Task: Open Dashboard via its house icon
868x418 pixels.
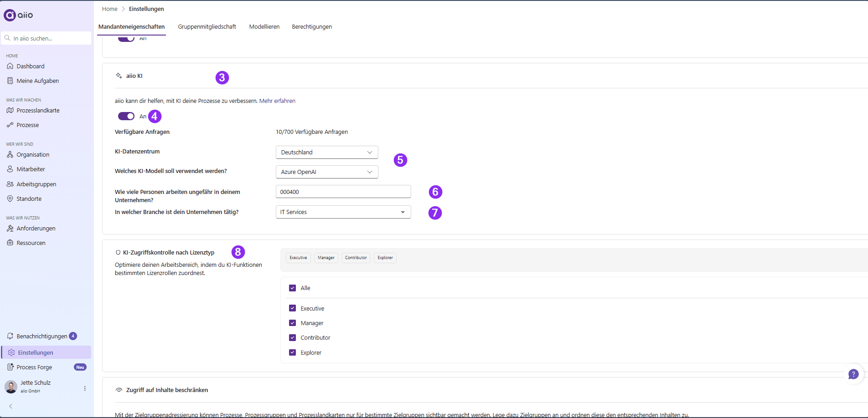Action: [x=10, y=66]
